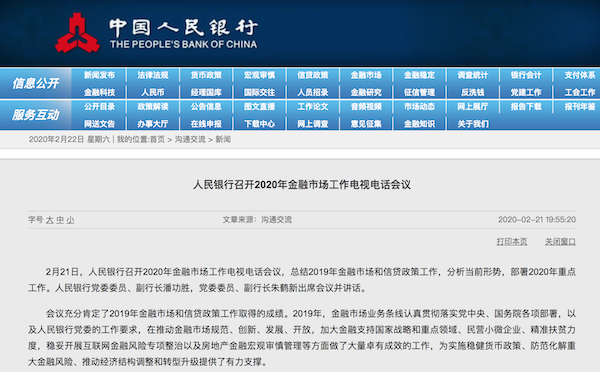The height and width of the screenshot is (372, 600).
Task: Set font size to 大
Action: [50, 220]
